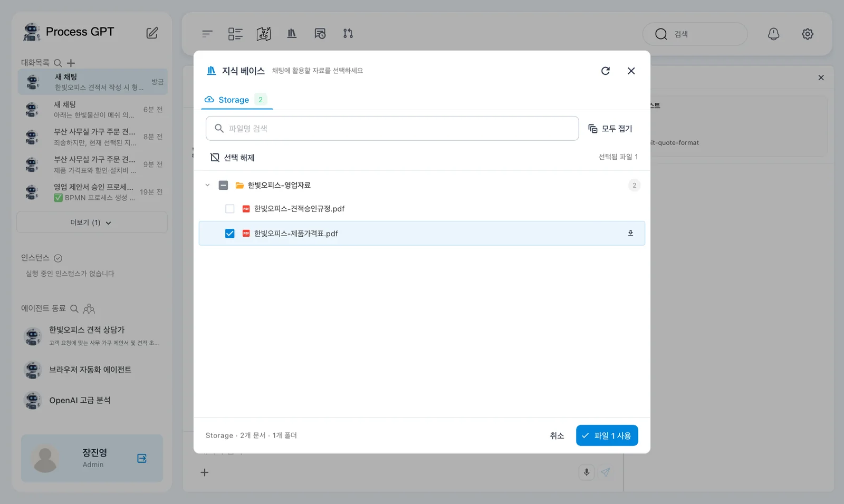Viewport: 844px width, 504px height.
Task: Open the schedule chat toolbar icon
Action: (x=320, y=34)
